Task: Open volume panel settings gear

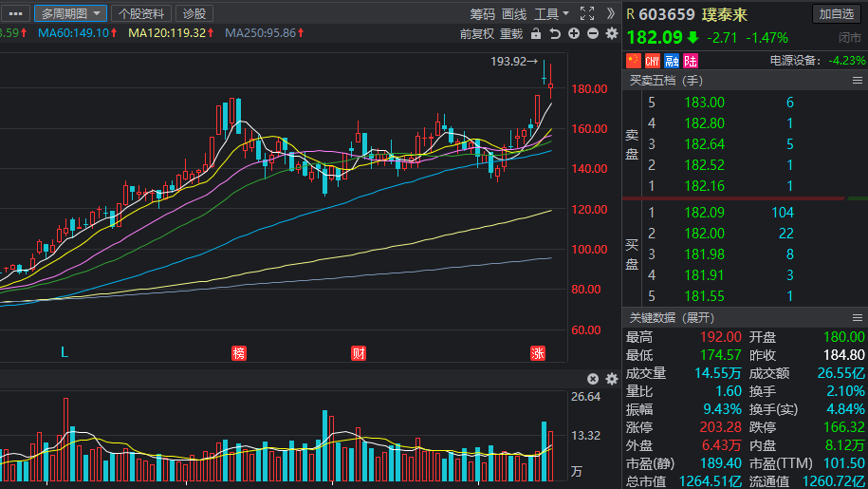Action: click(x=611, y=379)
